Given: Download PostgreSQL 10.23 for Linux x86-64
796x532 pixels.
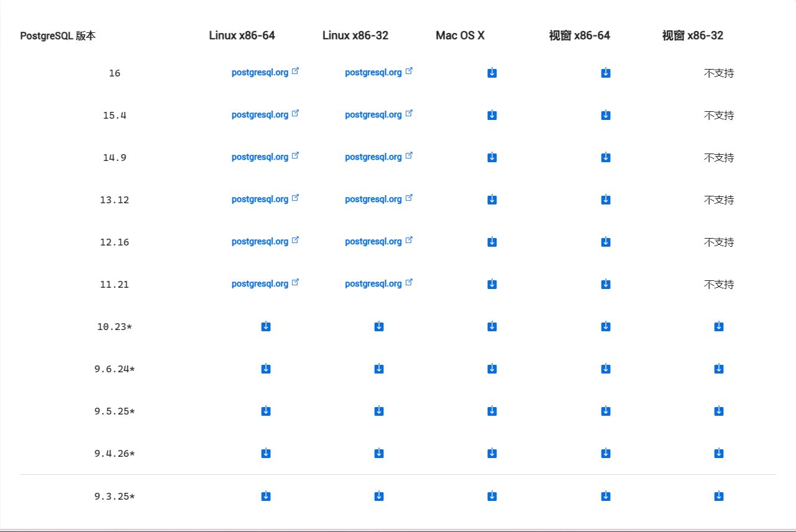Looking at the screenshot, I should coord(266,326).
